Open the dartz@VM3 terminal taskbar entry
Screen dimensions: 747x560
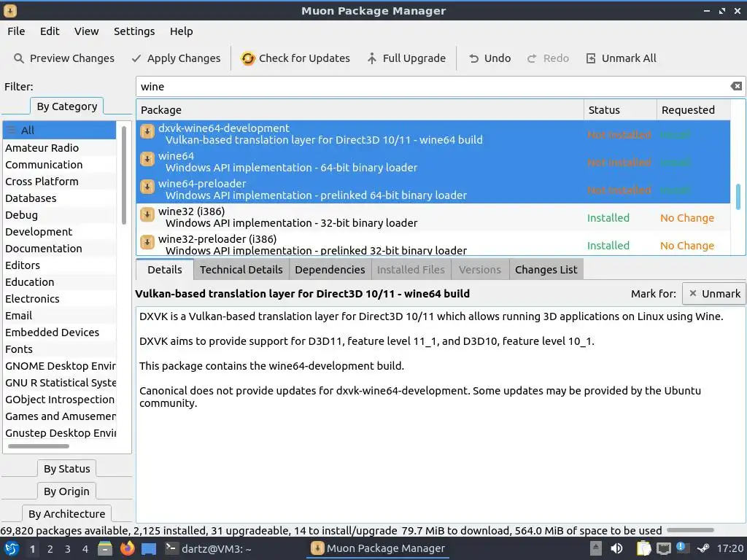tap(208, 548)
